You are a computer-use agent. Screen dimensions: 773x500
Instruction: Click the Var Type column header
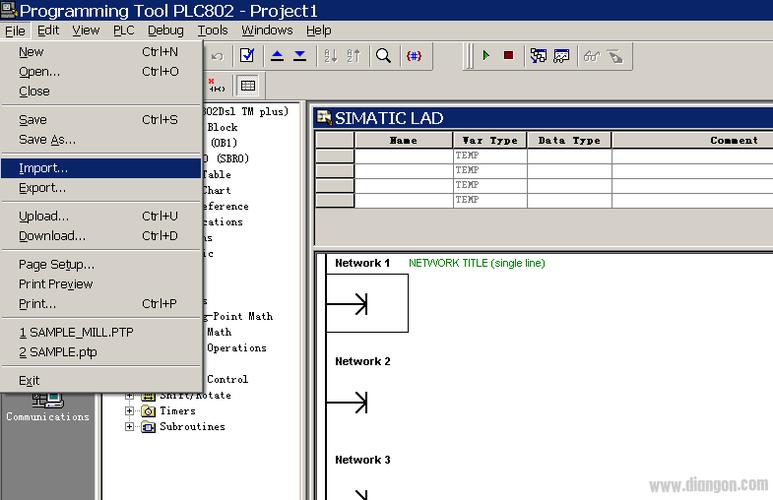click(x=490, y=141)
